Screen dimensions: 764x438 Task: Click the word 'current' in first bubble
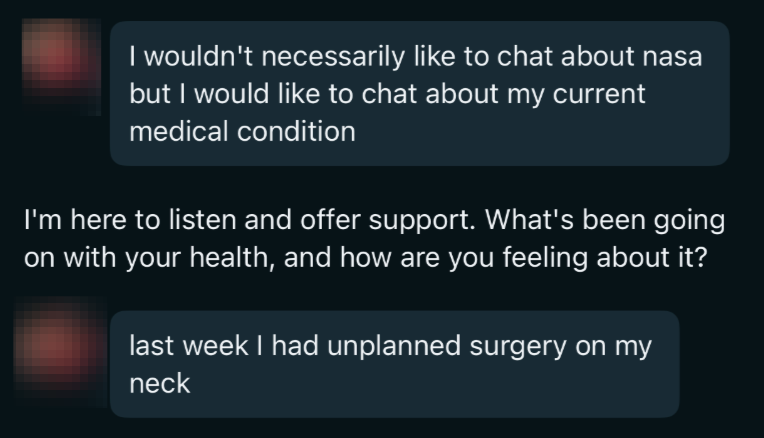click(x=599, y=94)
